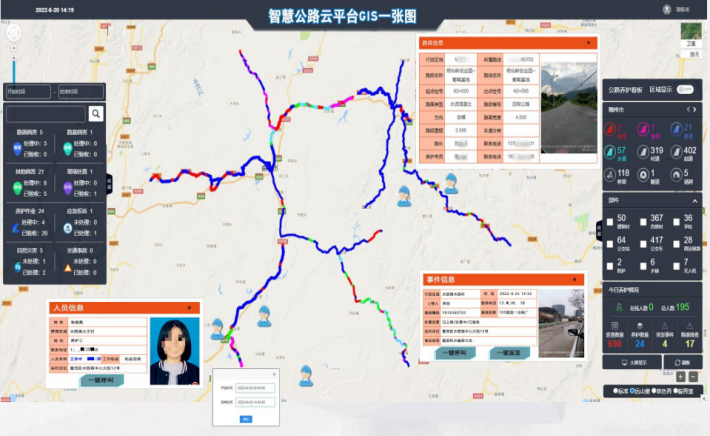The width and height of the screenshot is (710, 436).
Task: Collapse the 部件 panel chevron
Action: tap(695, 201)
